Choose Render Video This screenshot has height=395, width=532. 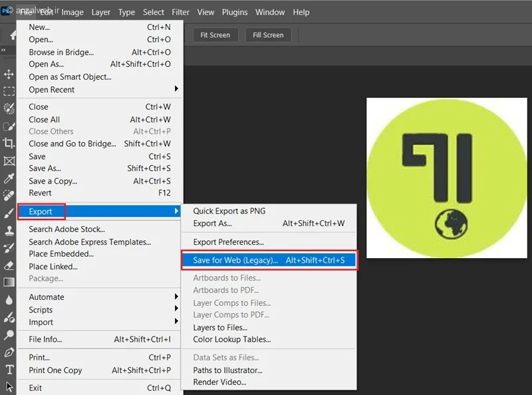point(269,382)
